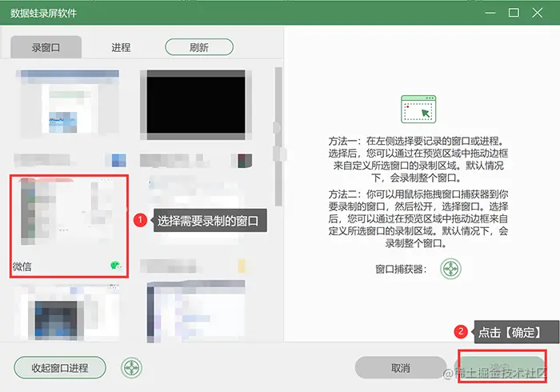This screenshot has height=392, width=560.
Task: Click the 刷新 refresh button
Action: pyautogui.click(x=199, y=47)
